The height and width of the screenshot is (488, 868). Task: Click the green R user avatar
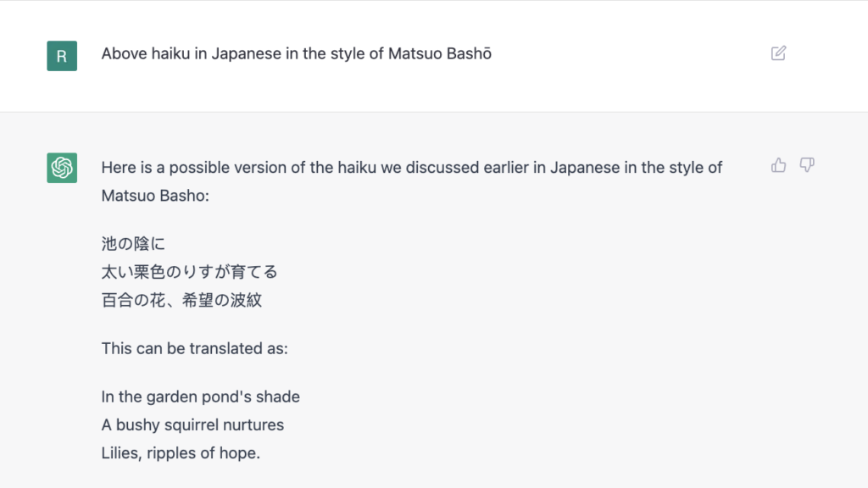point(62,56)
